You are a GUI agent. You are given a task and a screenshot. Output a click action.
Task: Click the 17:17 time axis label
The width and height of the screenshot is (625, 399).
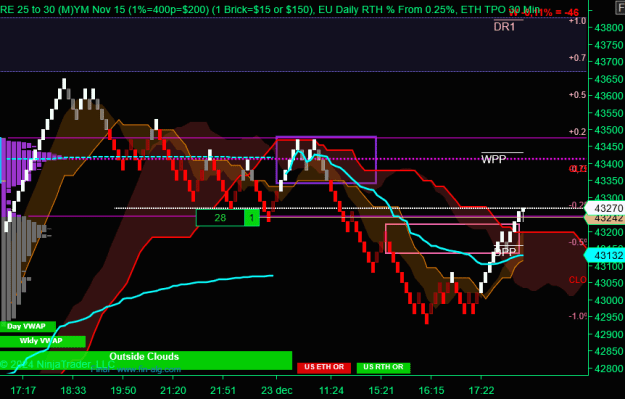[x=23, y=390]
